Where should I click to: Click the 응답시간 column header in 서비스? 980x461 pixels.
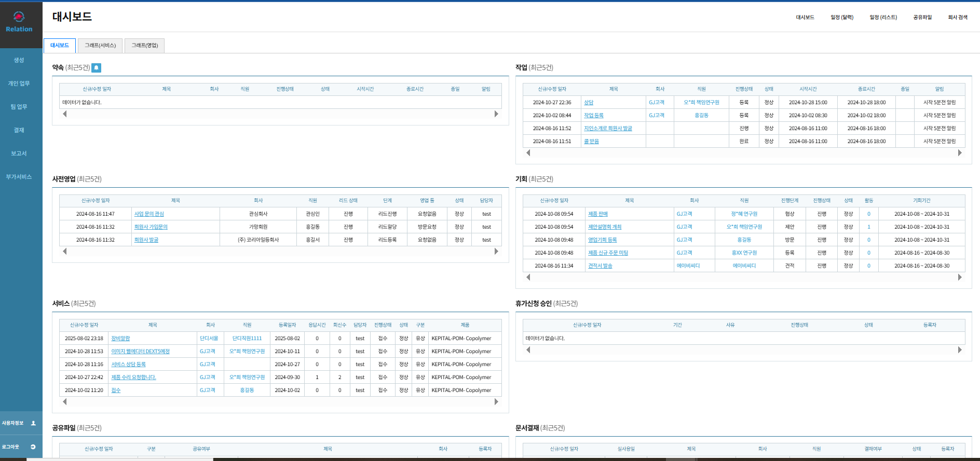pyautogui.click(x=317, y=325)
